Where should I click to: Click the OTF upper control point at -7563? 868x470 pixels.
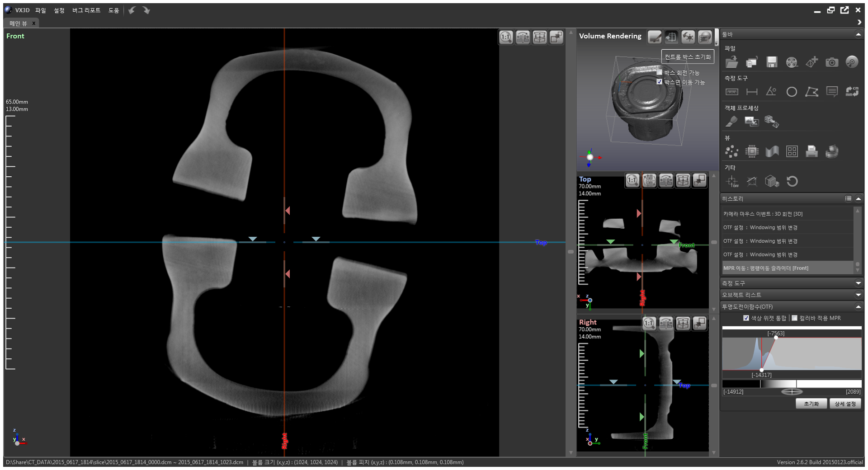tap(776, 338)
